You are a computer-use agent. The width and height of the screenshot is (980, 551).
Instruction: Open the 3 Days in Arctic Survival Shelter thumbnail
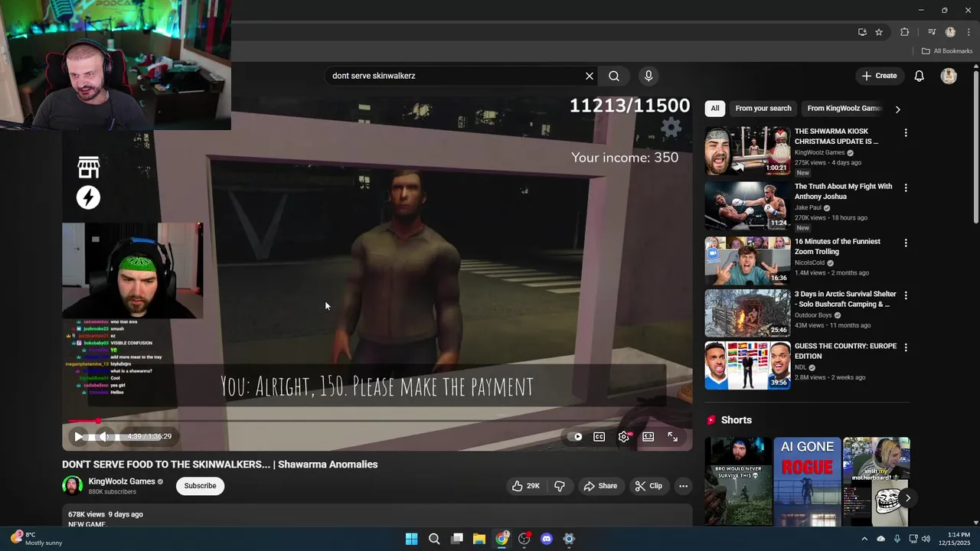point(747,313)
